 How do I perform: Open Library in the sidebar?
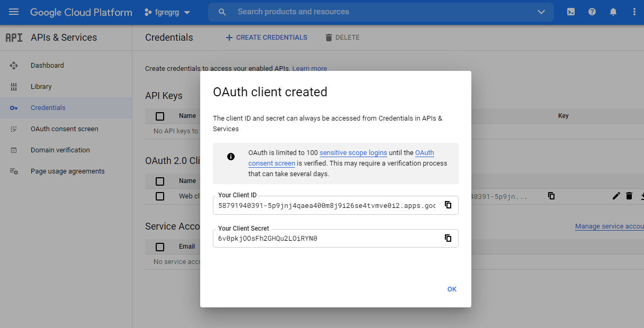pyautogui.click(x=41, y=86)
